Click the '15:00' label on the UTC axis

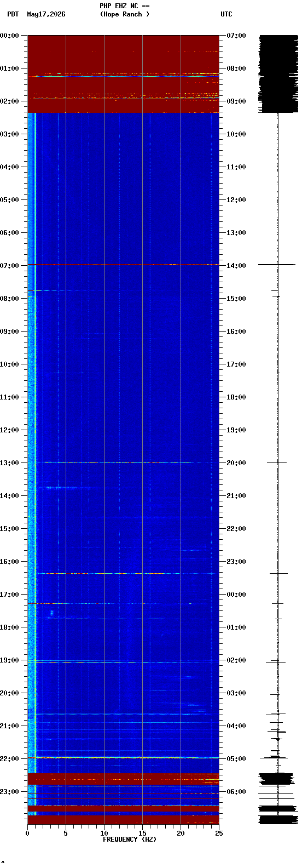pyautogui.click(x=236, y=299)
